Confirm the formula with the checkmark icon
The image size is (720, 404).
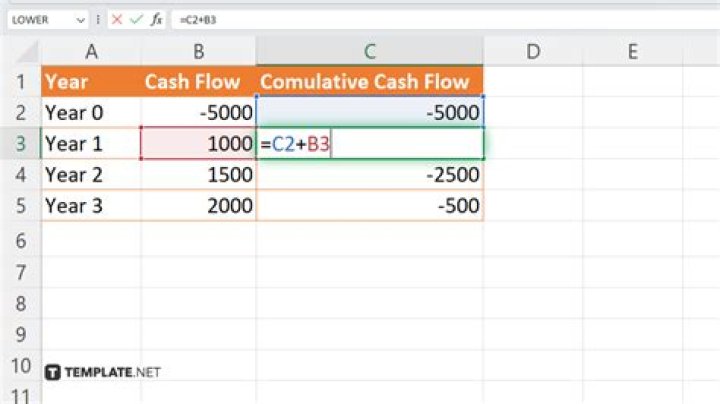click(138, 20)
